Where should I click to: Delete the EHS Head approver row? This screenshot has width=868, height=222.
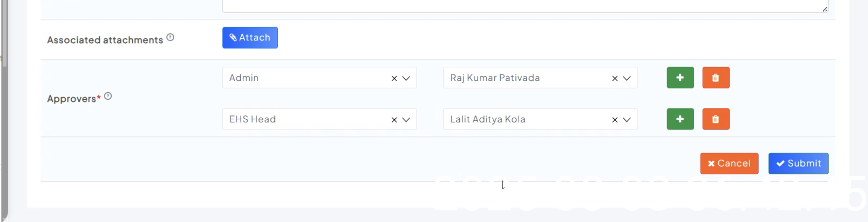pyautogui.click(x=715, y=119)
